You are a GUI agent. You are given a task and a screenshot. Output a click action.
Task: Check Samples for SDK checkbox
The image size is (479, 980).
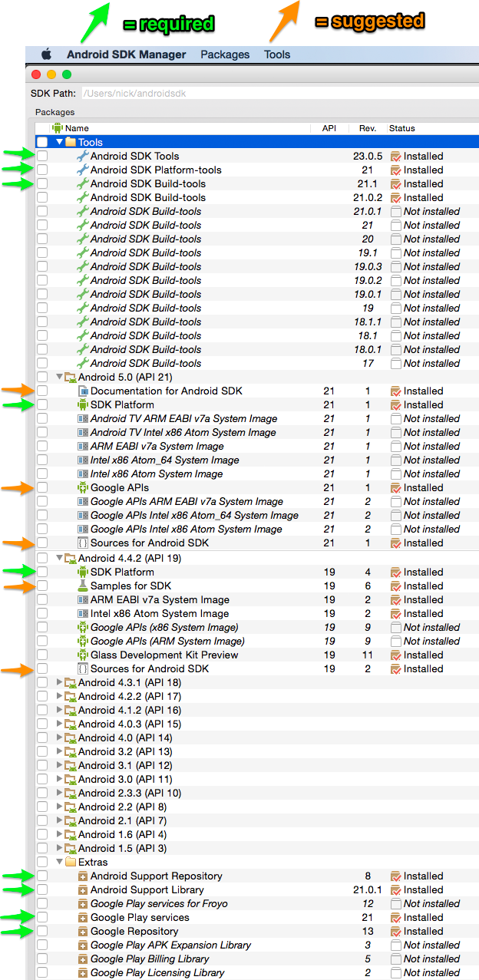(42, 586)
